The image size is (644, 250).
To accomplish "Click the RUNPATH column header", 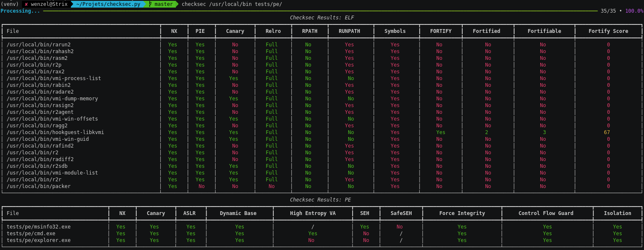I will pos(349,31).
